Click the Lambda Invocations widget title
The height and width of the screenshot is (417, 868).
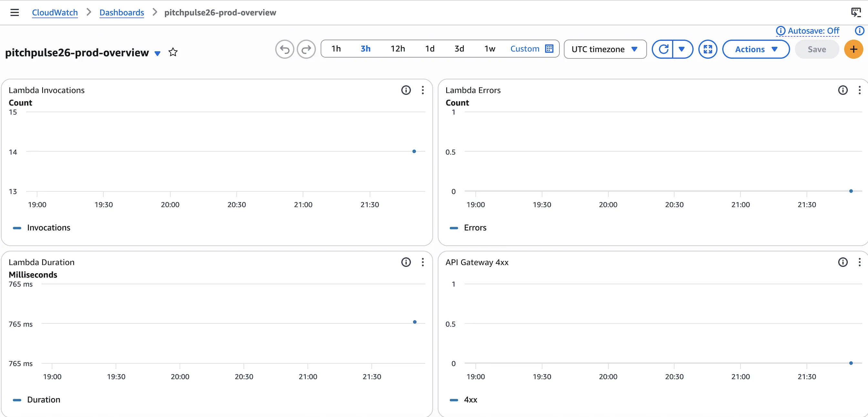pyautogui.click(x=46, y=90)
